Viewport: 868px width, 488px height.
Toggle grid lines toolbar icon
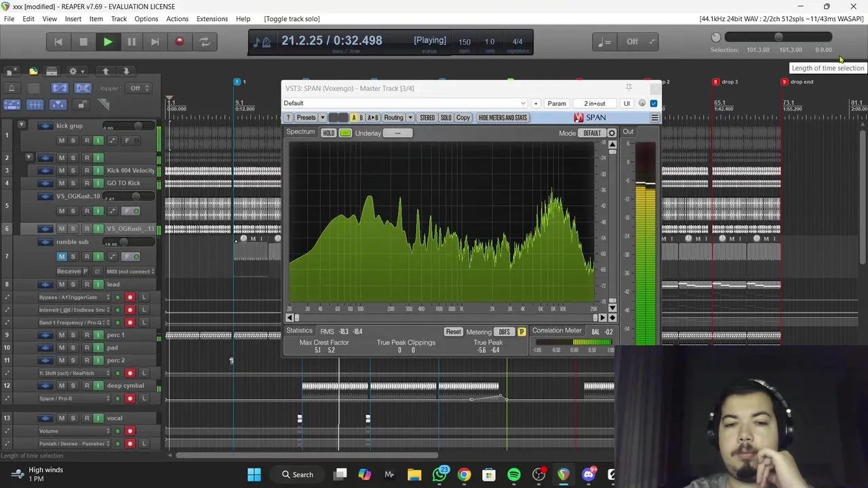click(x=35, y=104)
